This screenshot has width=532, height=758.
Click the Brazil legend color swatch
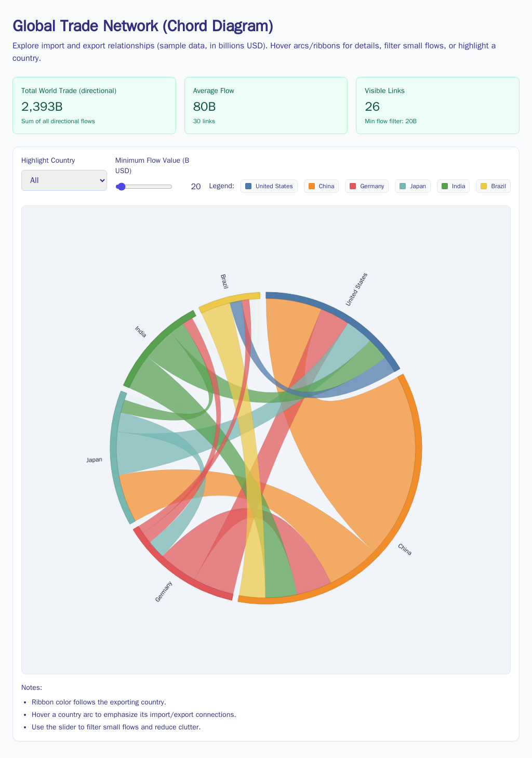point(484,186)
